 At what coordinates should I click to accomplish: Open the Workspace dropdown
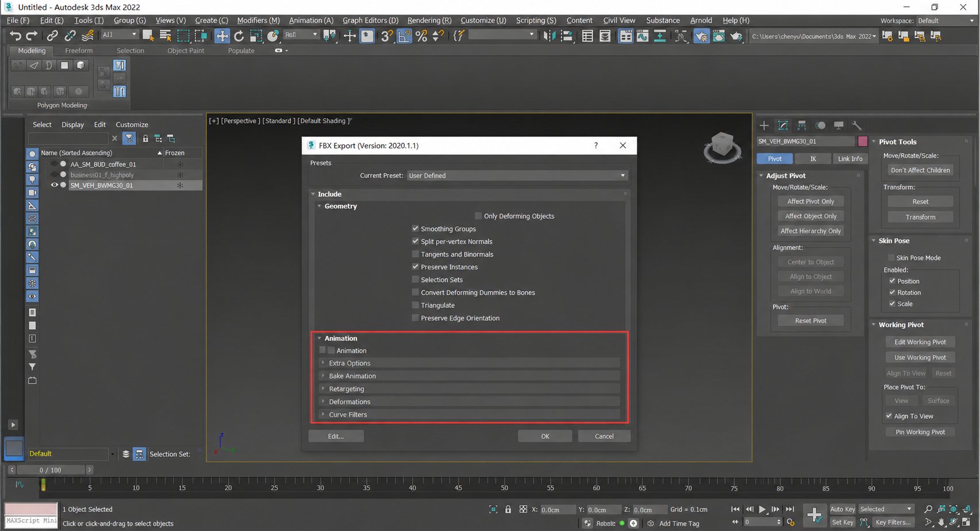(x=946, y=21)
